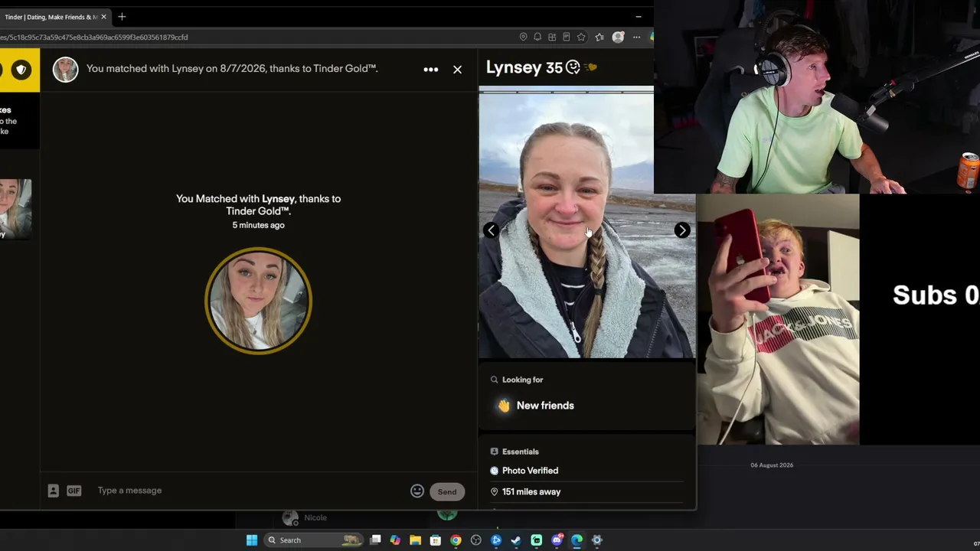Open the sticker picker in message bar
Screen dimensions: 980x551
pyautogui.click(x=53, y=491)
